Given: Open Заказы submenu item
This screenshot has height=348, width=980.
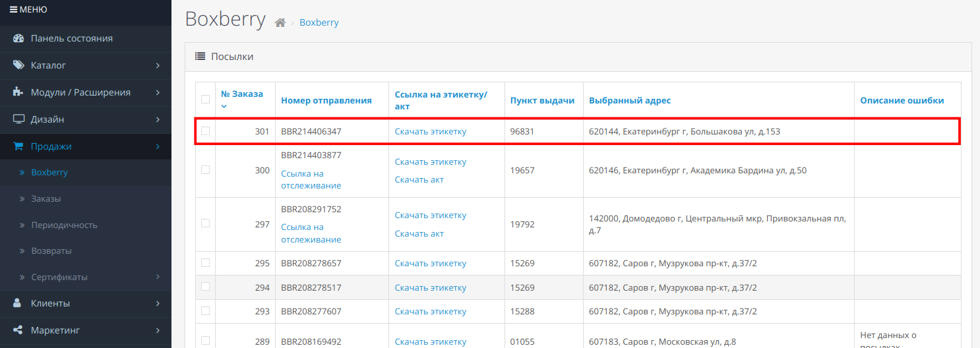Looking at the screenshot, I should (86, 198).
